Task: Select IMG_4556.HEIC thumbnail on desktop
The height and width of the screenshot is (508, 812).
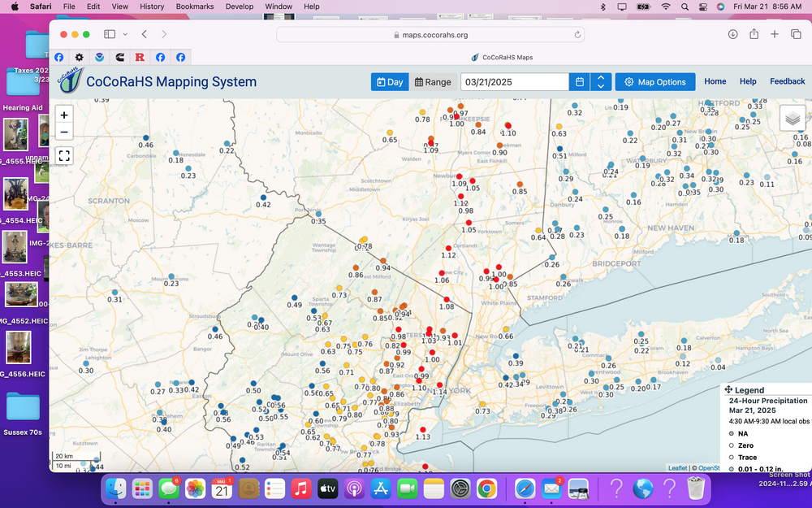Action: coord(19,346)
